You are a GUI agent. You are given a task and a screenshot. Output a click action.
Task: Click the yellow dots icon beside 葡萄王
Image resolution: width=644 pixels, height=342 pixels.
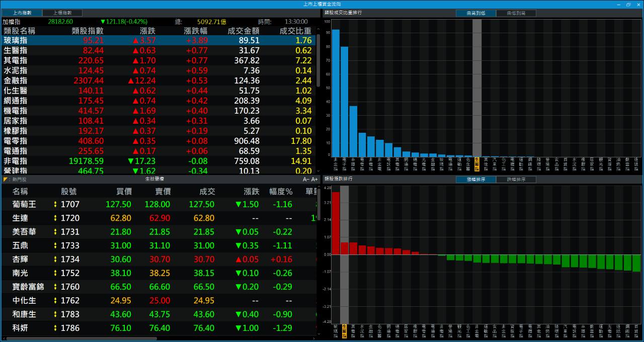coord(55,204)
